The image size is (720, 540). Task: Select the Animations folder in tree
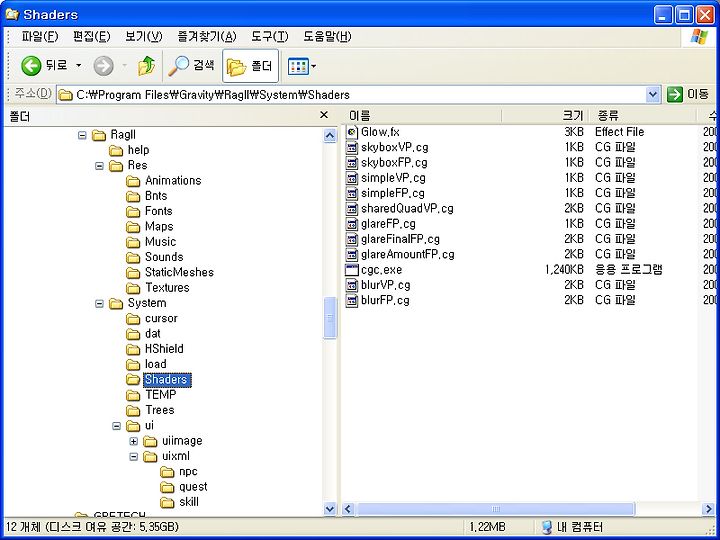point(173,180)
